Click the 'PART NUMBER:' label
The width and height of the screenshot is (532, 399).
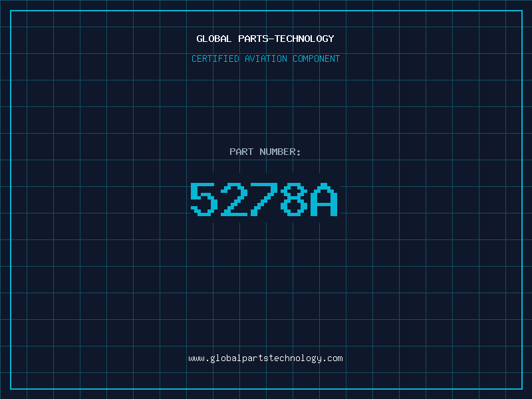click(265, 152)
